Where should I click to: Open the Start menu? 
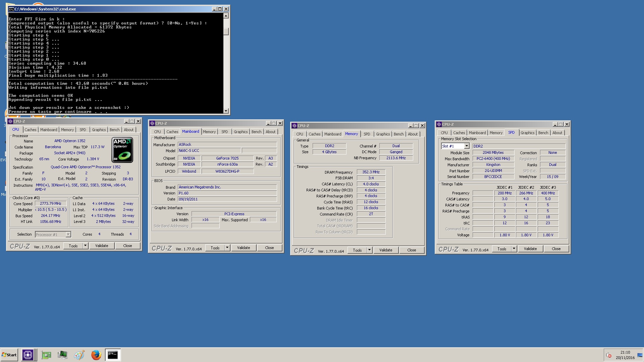pos(9,355)
